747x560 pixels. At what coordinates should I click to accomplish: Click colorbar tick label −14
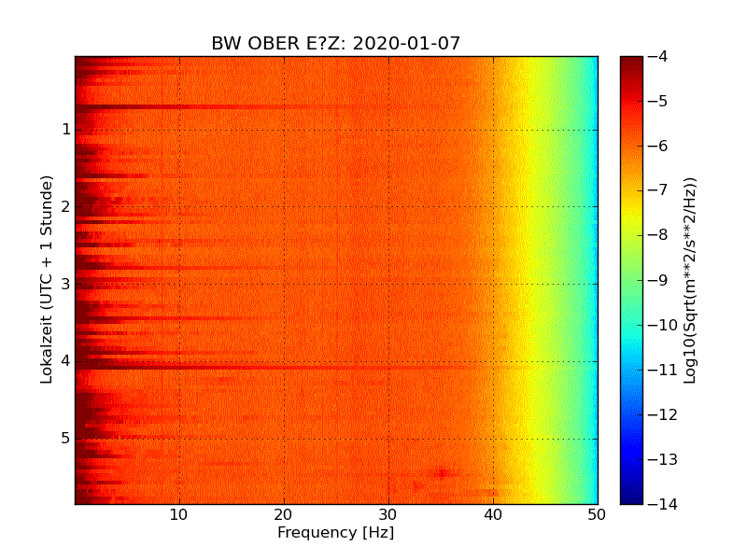[x=663, y=504]
